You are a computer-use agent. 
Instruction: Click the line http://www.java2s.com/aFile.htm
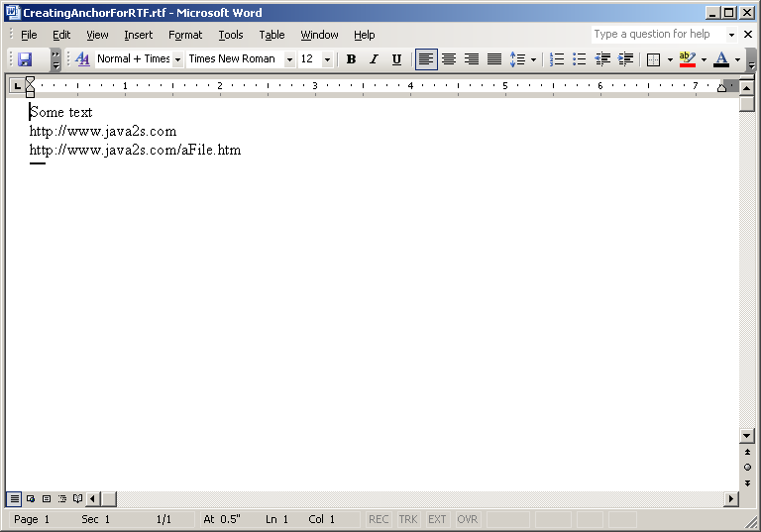135,150
